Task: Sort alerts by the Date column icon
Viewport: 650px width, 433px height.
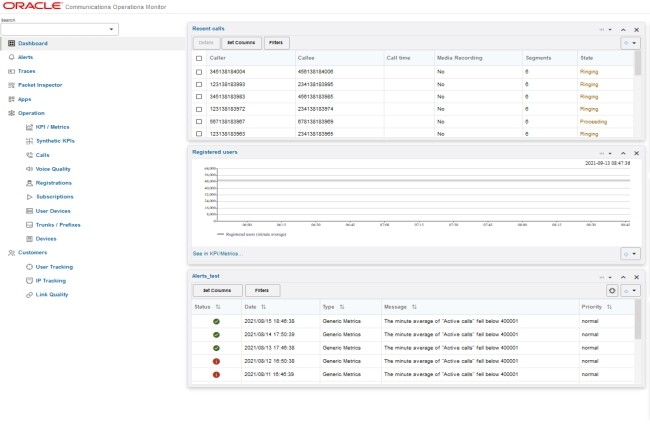Action: (263, 307)
